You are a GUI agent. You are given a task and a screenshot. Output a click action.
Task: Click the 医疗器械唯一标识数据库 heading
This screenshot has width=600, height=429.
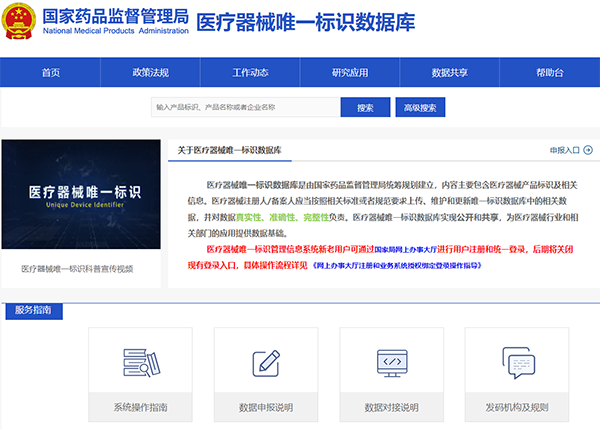306,22
